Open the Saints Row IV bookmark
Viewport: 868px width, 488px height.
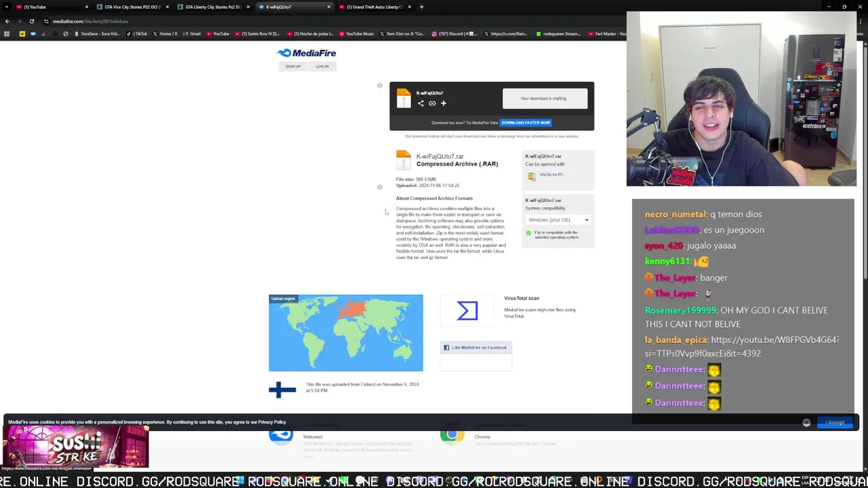[258, 34]
